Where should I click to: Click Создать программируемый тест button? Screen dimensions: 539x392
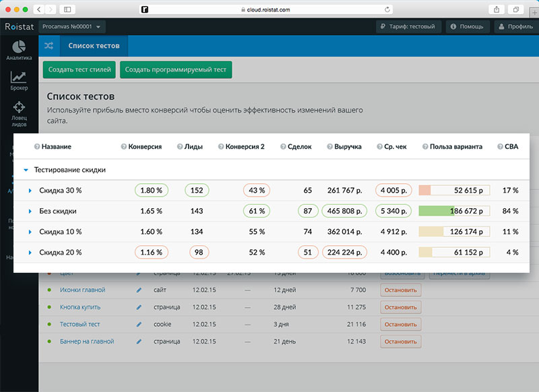[176, 69]
